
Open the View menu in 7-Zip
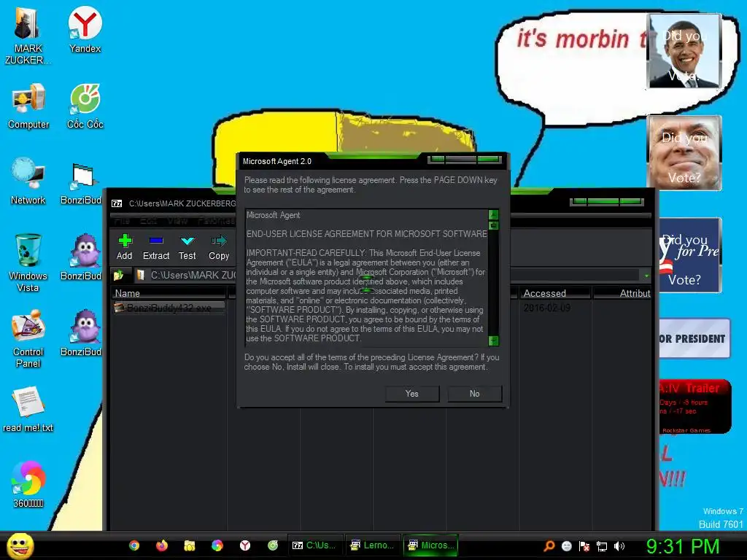point(177,220)
